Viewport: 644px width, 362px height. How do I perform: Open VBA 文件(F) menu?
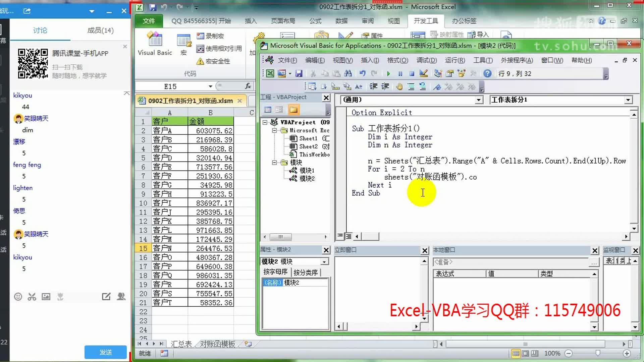click(287, 60)
